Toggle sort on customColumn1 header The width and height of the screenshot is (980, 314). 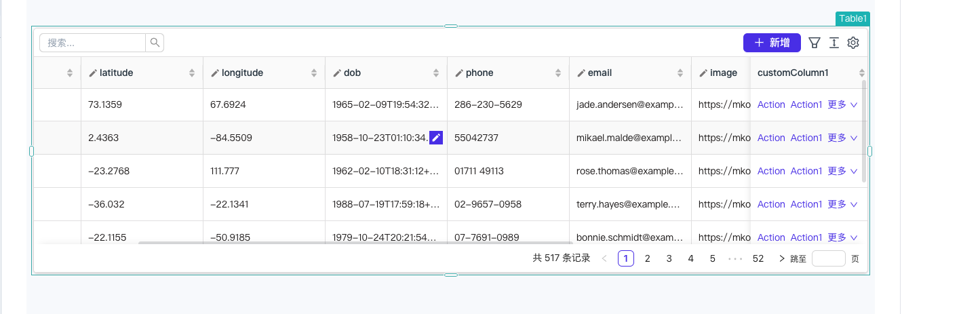862,73
